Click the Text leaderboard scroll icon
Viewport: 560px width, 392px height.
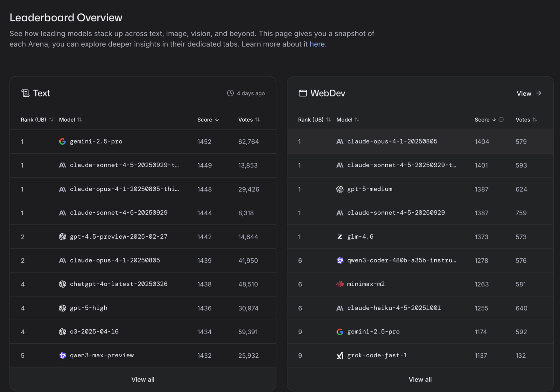coord(25,93)
